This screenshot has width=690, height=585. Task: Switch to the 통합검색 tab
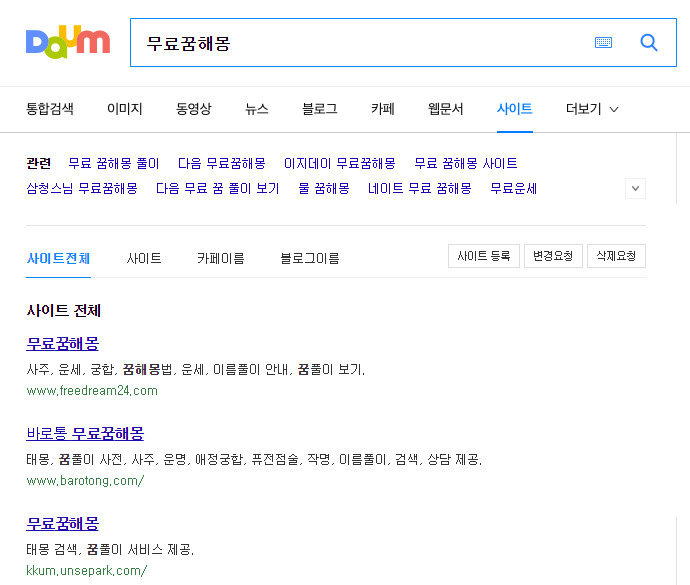tap(50, 109)
